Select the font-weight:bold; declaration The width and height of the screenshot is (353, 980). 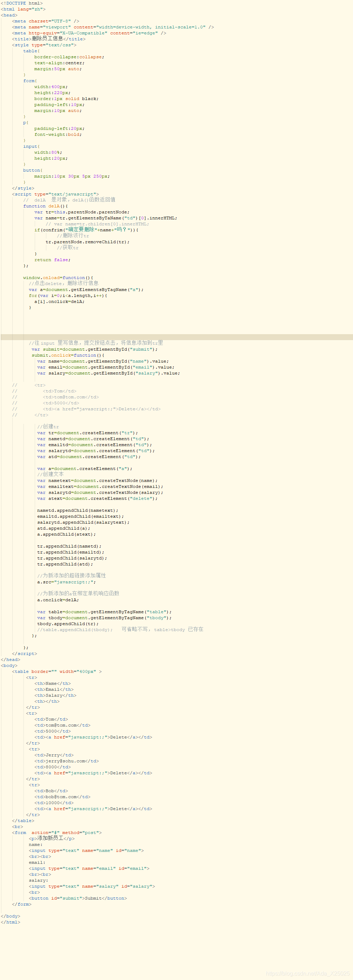pos(58,134)
